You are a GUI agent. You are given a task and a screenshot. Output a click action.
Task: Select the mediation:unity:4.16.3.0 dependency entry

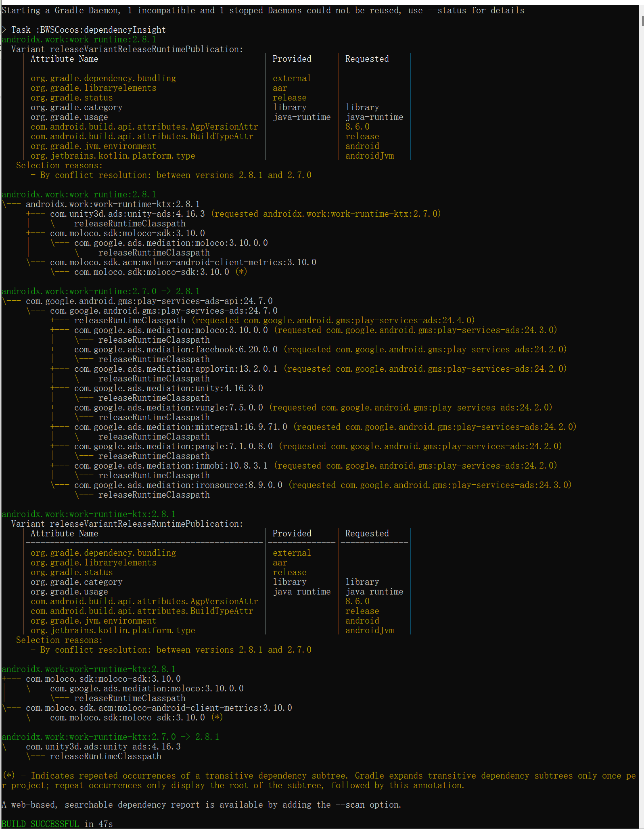168,388
